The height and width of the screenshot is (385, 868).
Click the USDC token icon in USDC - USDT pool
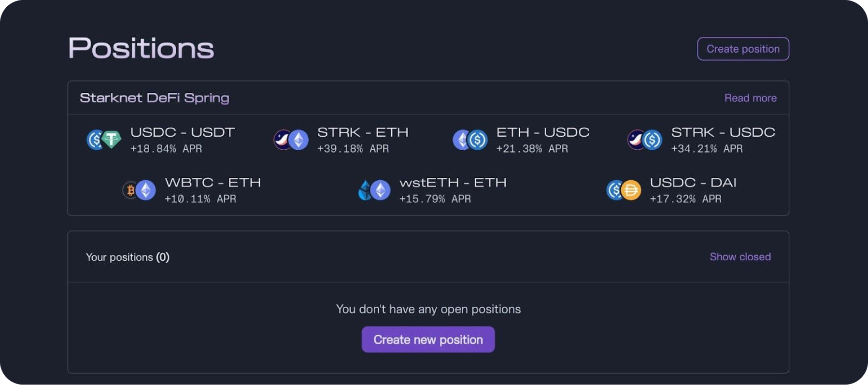click(x=96, y=140)
